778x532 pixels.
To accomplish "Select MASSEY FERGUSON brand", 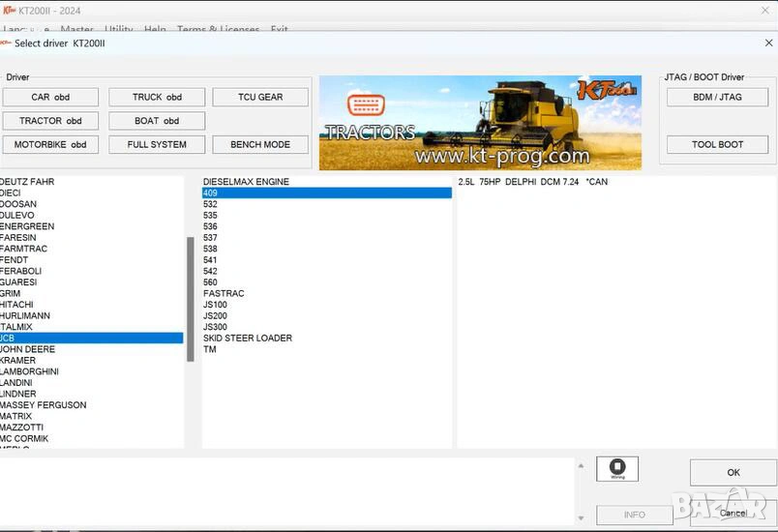I will pos(45,405).
